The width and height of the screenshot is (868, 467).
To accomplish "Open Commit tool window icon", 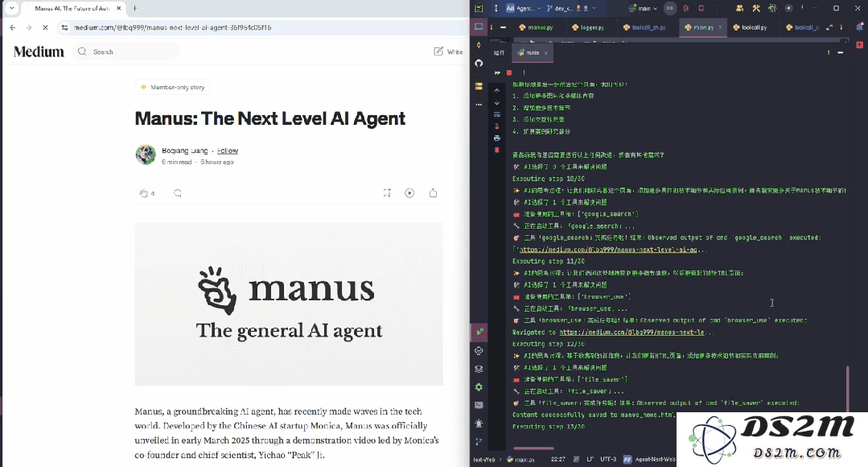I will pos(479,45).
